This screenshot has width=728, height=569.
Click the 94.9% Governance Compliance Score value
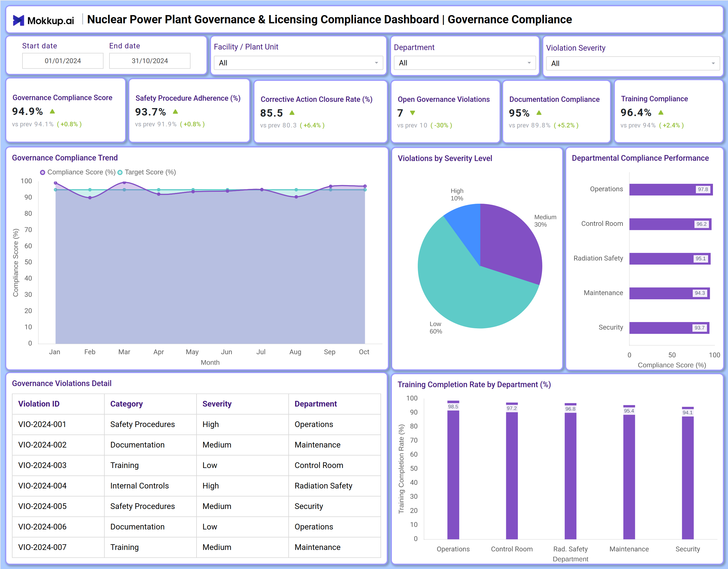pyautogui.click(x=27, y=112)
